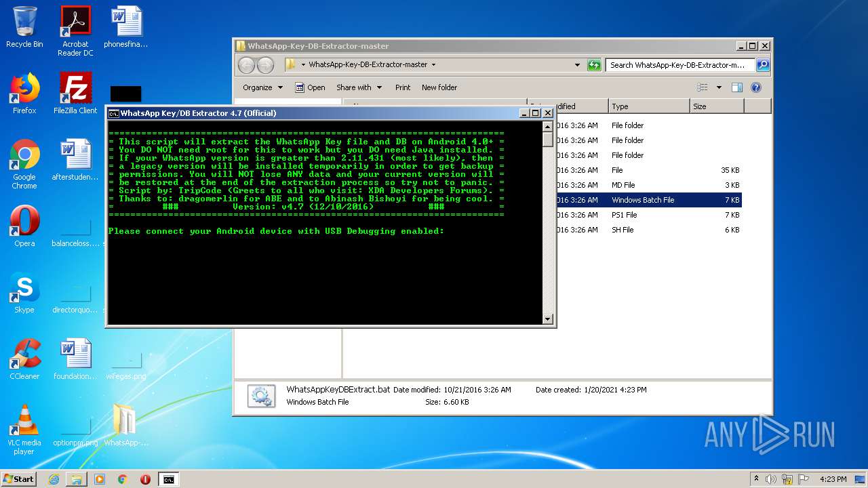868x488 pixels.
Task: Open Internet Explorer from the taskbar
Action: (x=54, y=479)
